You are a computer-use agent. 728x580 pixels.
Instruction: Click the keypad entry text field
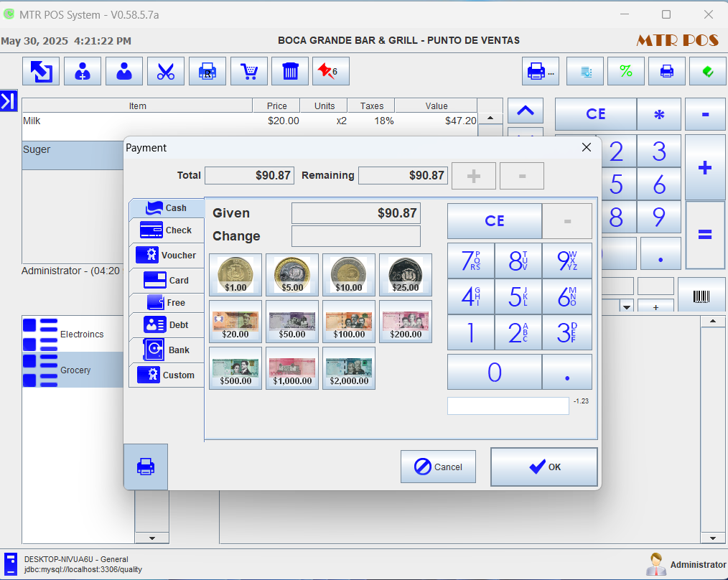pyautogui.click(x=508, y=406)
